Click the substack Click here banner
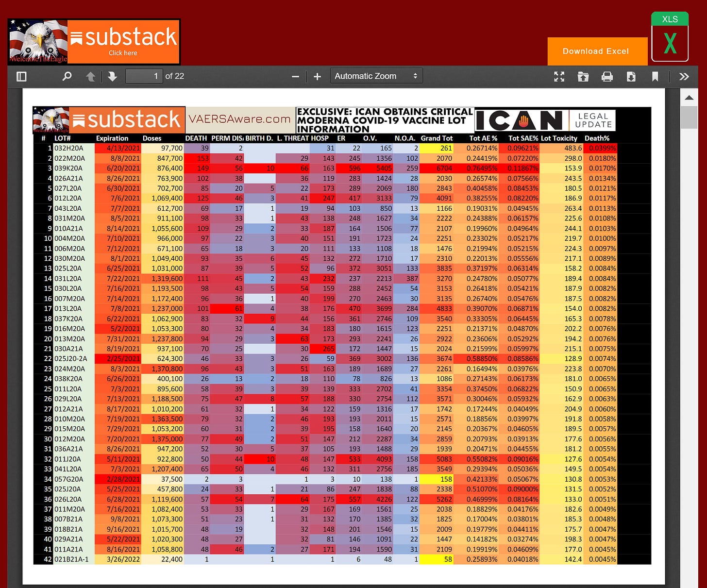This screenshot has width=707, height=588. pyautogui.click(x=123, y=42)
